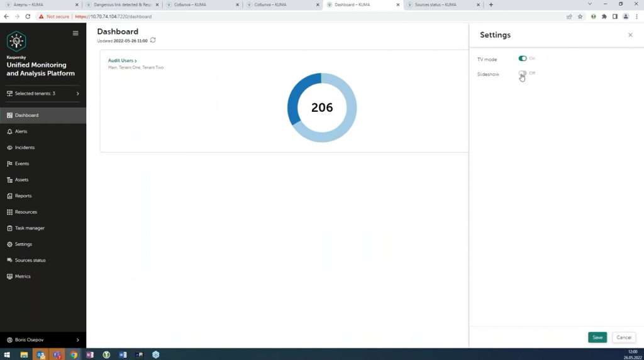Open the Dashboard section in sidebar
Image resolution: width=644 pixels, height=360 pixels.
(x=43, y=116)
